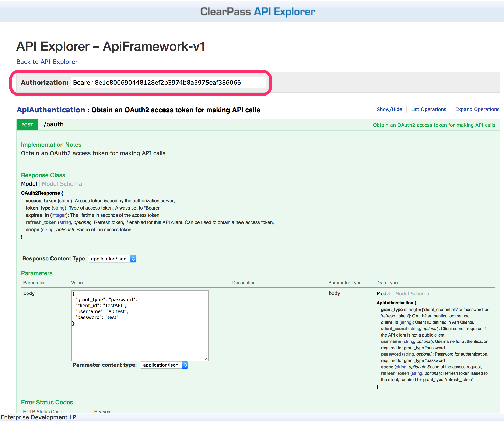Select Expand Operations link

tap(477, 109)
